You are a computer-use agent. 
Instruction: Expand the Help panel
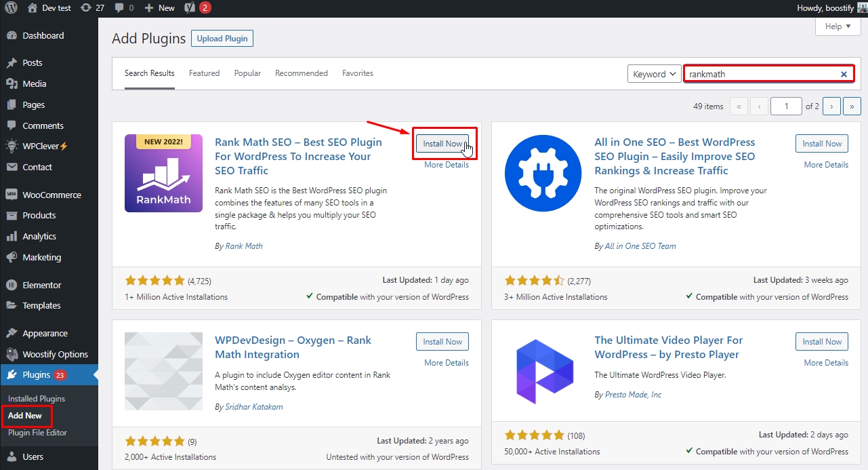(x=838, y=26)
